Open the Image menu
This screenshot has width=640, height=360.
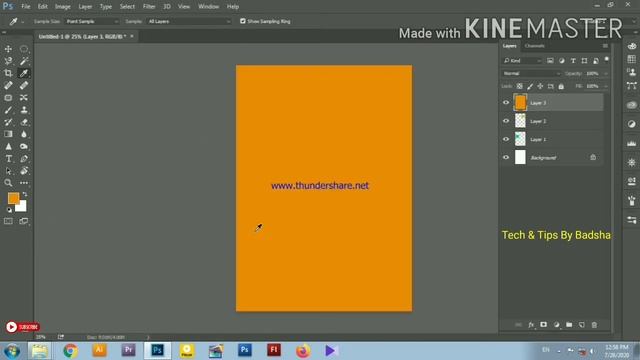point(62,7)
